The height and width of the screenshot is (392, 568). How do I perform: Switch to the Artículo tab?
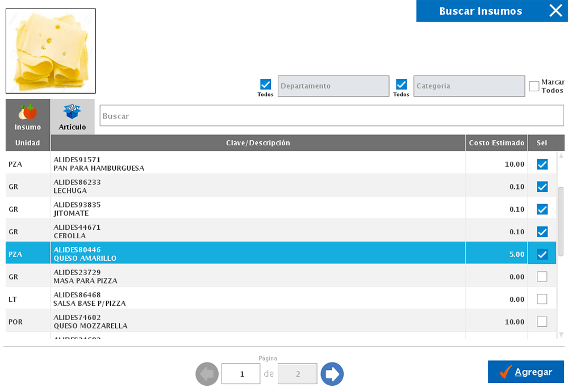click(x=72, y=117)
